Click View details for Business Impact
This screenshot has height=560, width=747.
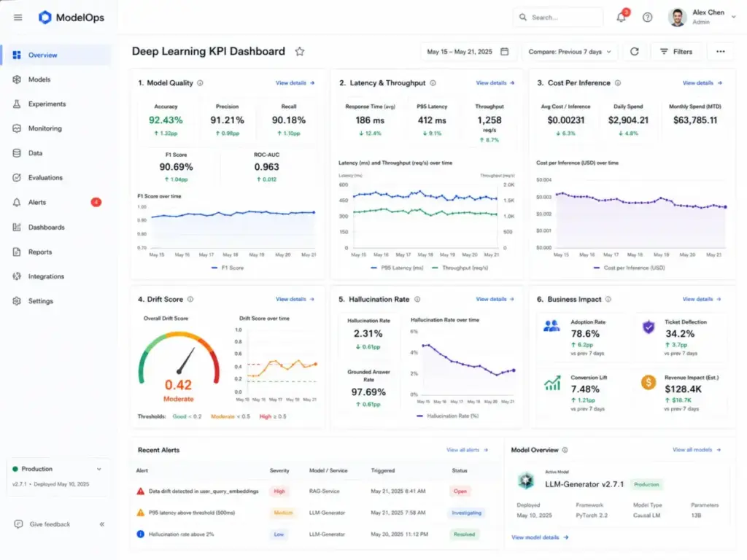702,299
